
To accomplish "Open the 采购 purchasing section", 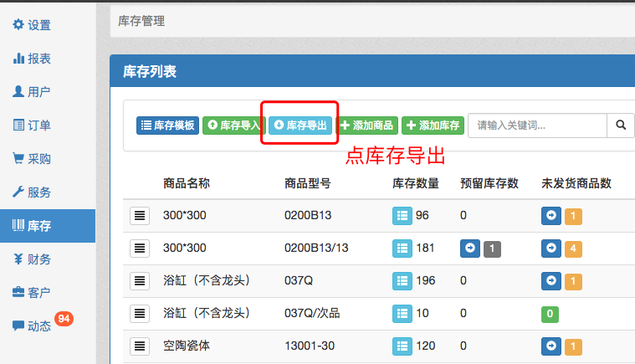I will pos(32,159).
